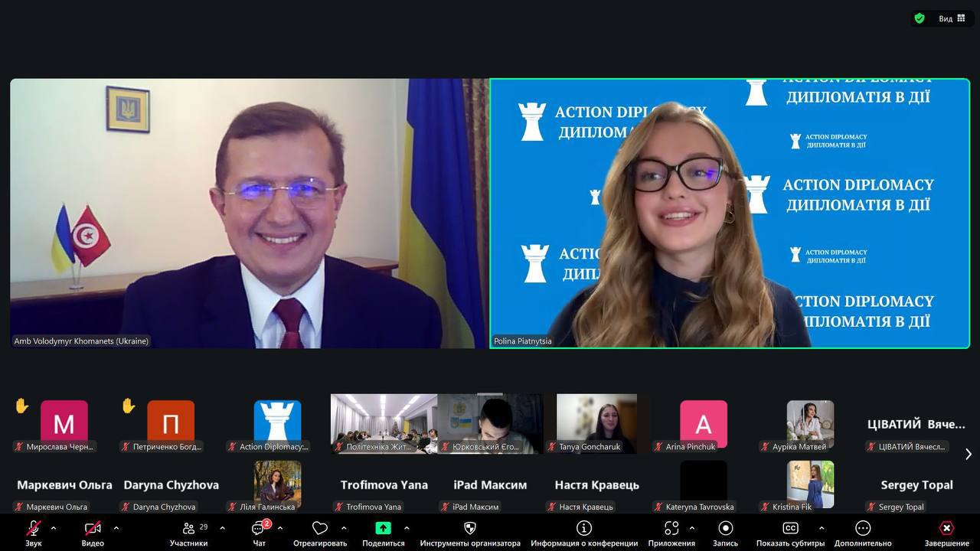Open Host tools (Инструменты организатора) shield

[470, 529]
